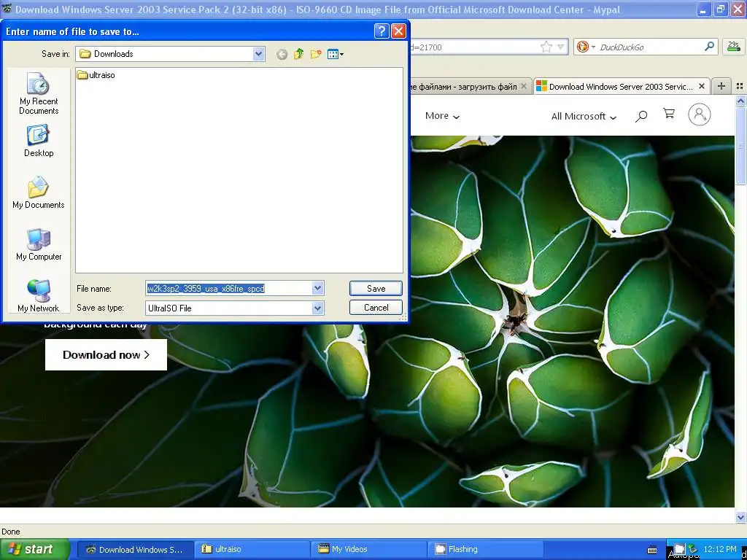Switch to Flashing taskbar window
Viewport: 747px width, 560px height.
[x=486, y=549]
